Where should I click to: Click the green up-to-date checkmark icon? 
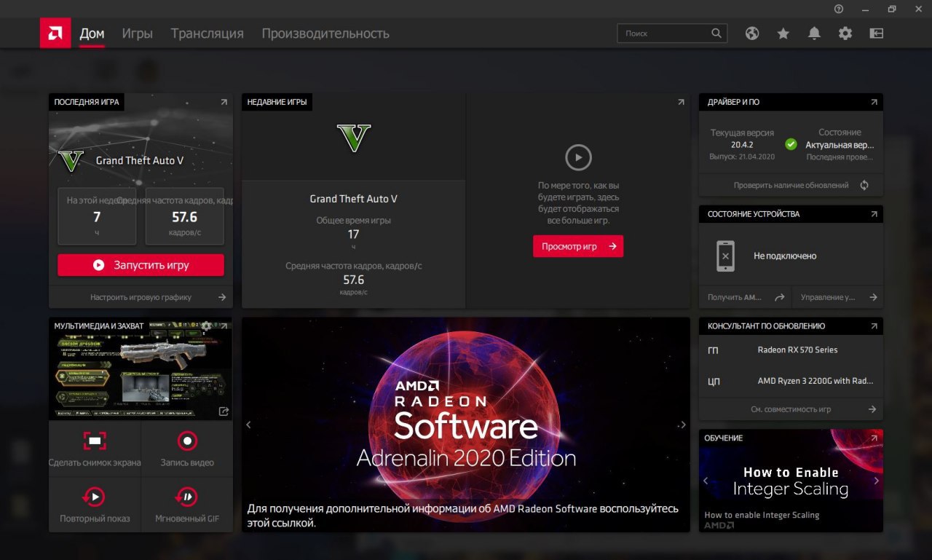[791, 144]
